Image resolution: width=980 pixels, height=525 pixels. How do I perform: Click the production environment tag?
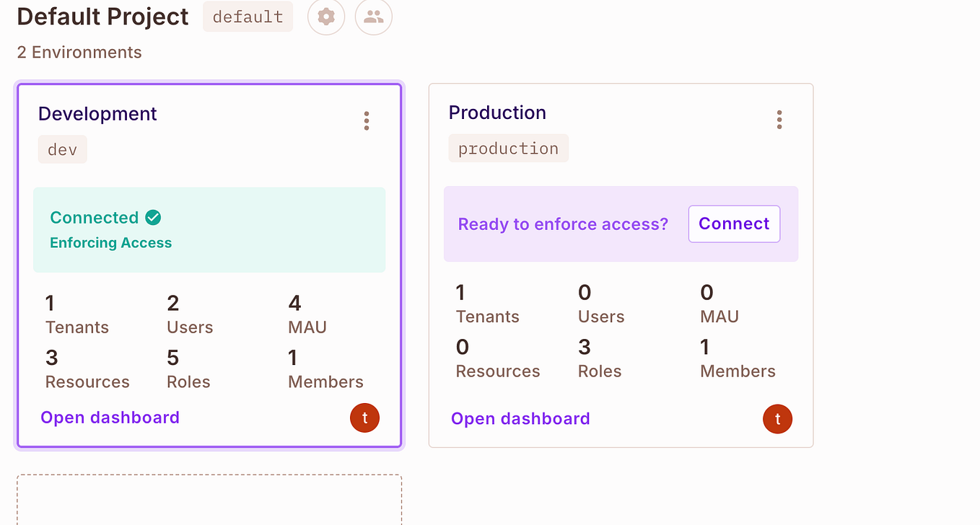pos(508,148)
